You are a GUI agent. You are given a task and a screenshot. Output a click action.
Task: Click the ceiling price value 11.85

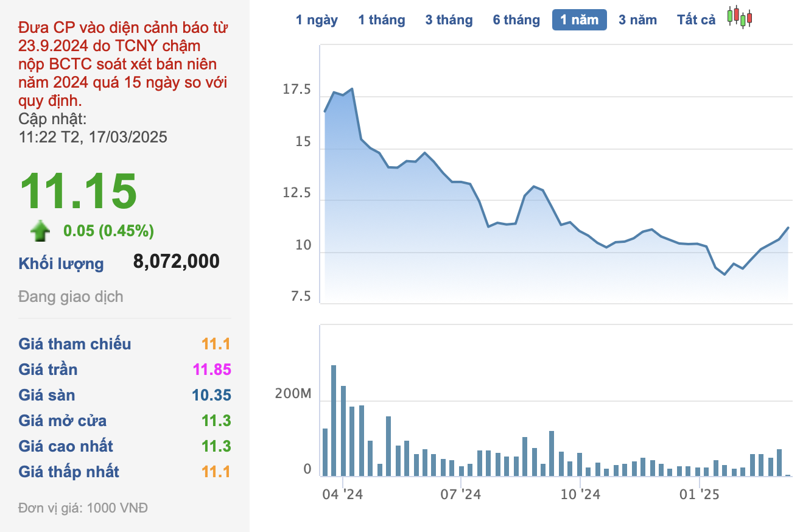click(212, 369)
